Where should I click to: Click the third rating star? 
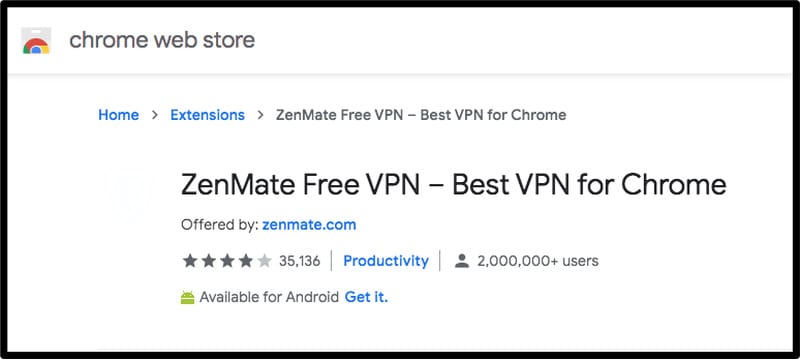tap(227, 261)
